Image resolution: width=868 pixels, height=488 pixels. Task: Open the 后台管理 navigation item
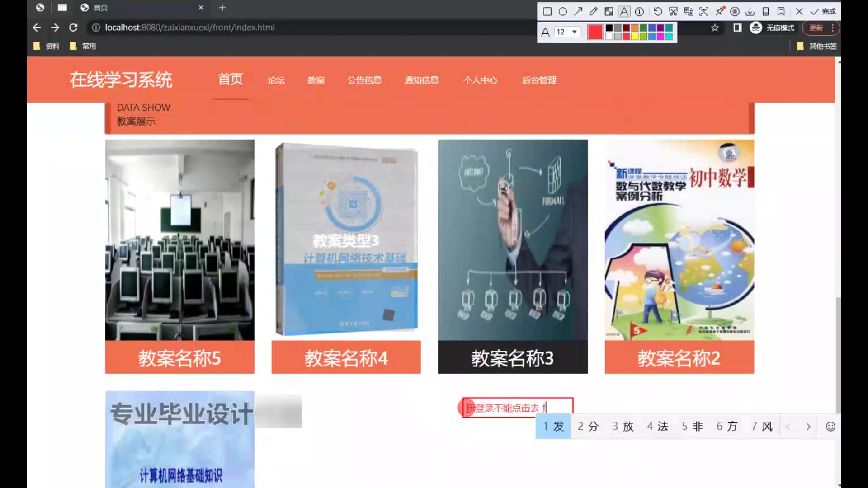[539, 80]
